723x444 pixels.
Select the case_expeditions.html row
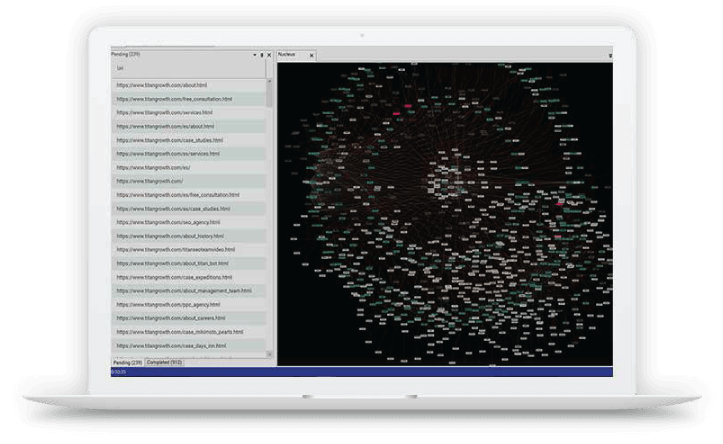[x=188, y=277]
